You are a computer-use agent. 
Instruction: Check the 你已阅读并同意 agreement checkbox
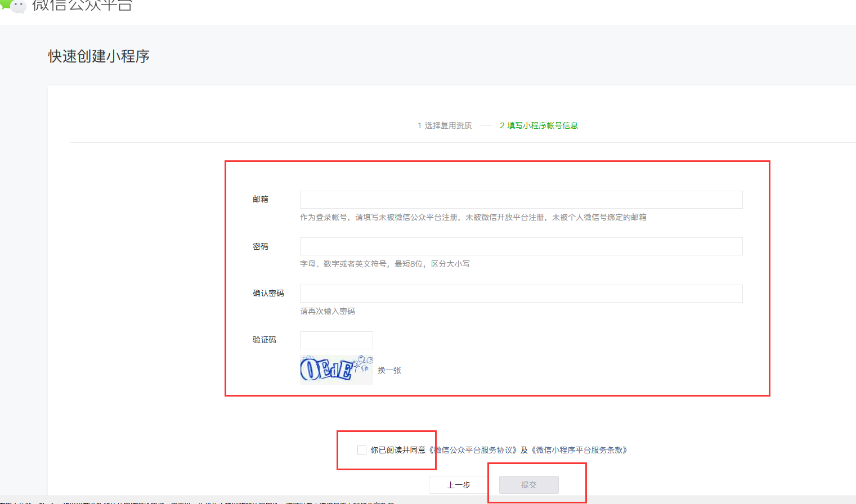click(x=362, y=450)
